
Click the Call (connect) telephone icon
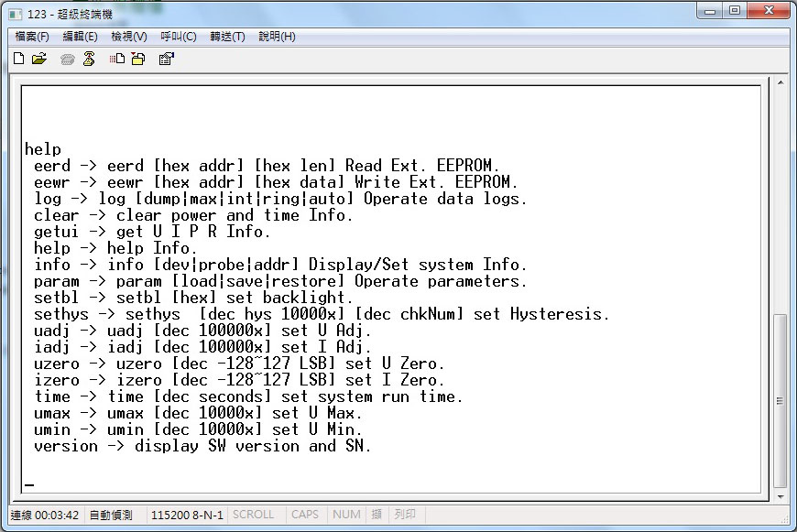point(67,60)
